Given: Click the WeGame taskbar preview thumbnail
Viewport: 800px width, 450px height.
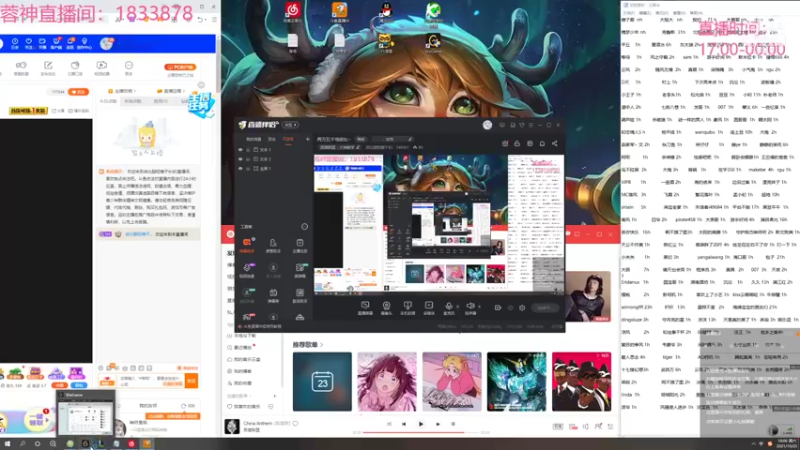Looking at the screenshot, I should point(85,413).
